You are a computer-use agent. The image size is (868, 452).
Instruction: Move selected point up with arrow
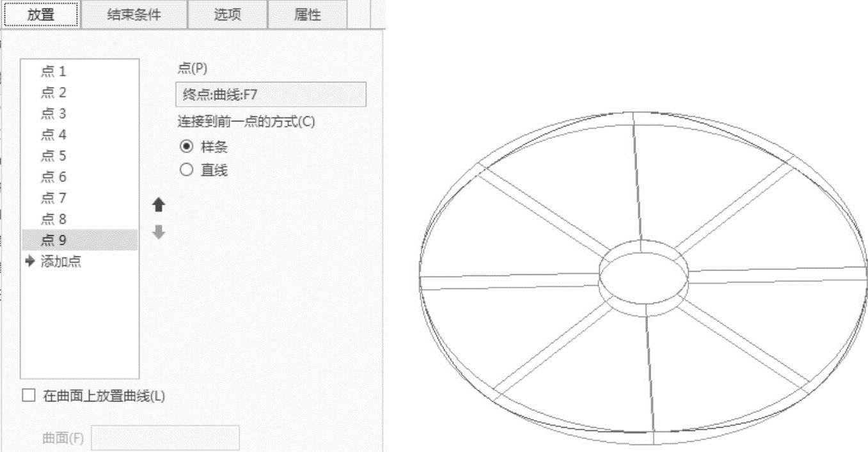159,205
